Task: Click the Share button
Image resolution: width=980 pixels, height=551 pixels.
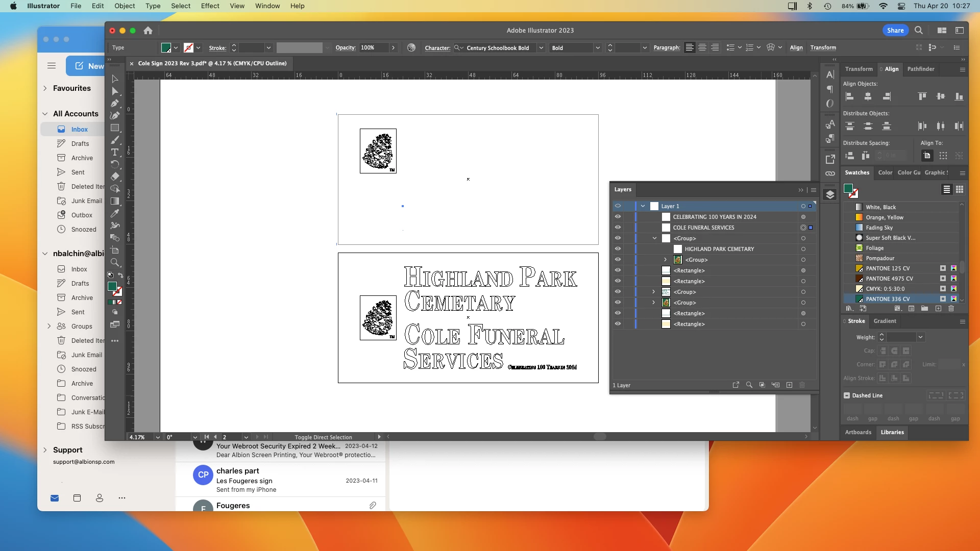Action: point(895,31)
